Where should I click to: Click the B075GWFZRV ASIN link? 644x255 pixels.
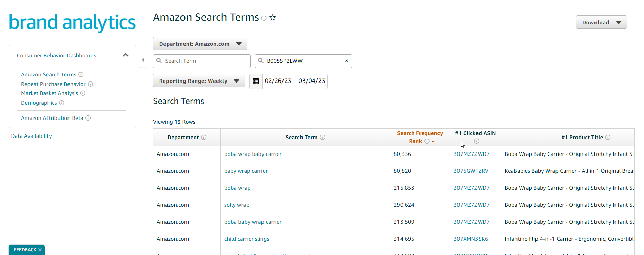point(471,171)
